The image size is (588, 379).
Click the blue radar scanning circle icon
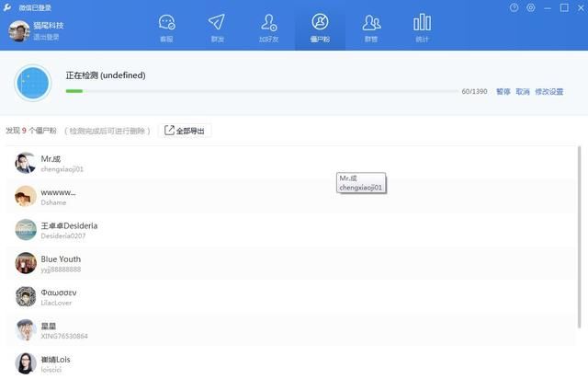click(x=33, y=83)
